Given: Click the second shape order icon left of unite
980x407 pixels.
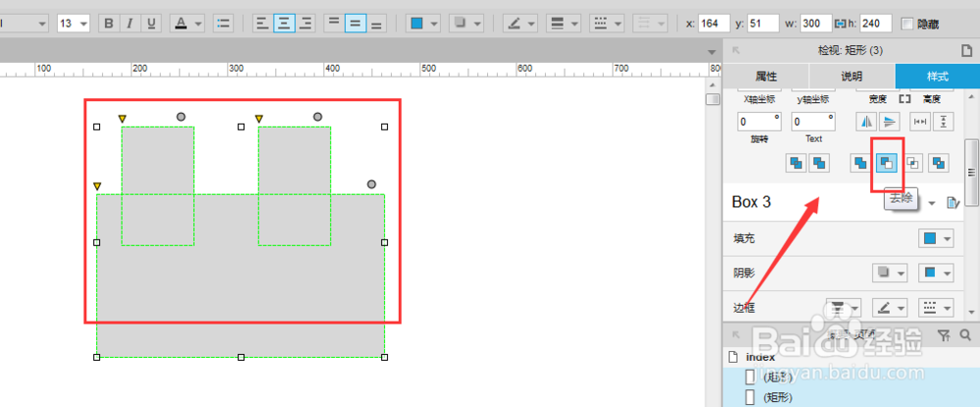Looking at the screenshot, I should [819, 163].
